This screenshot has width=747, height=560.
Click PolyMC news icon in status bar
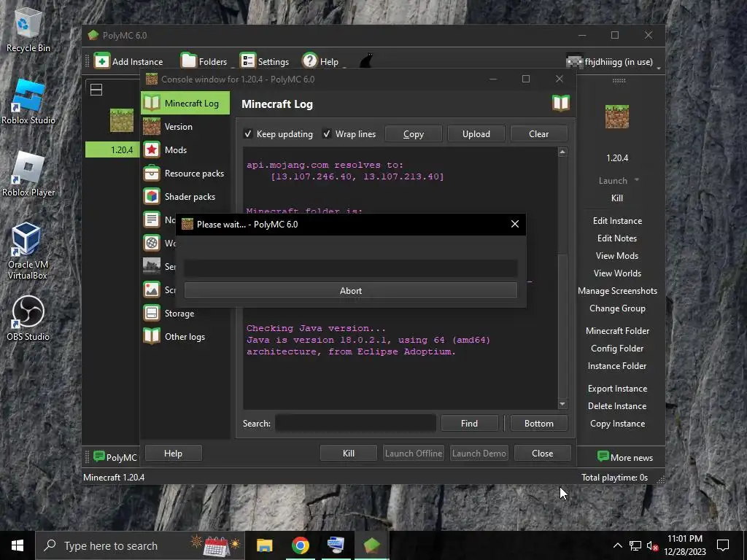[x=99, y=456]
